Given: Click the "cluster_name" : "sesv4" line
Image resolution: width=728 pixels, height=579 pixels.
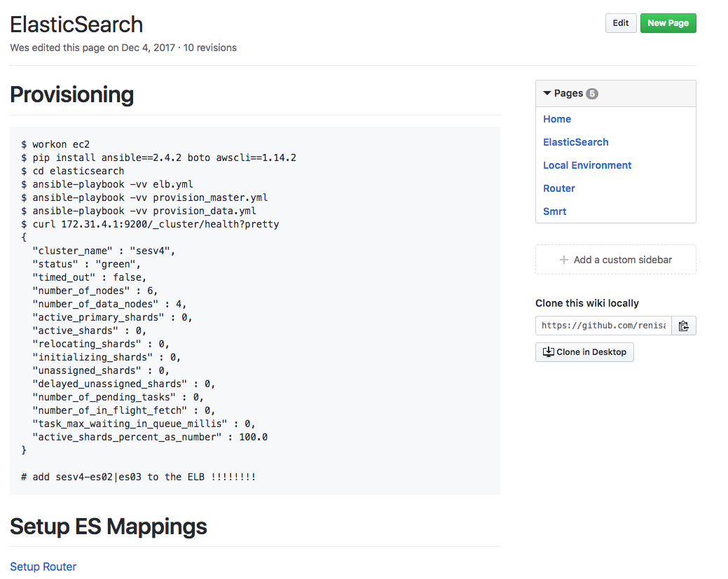Looking at the screenshot, I should tap(104, 251).
